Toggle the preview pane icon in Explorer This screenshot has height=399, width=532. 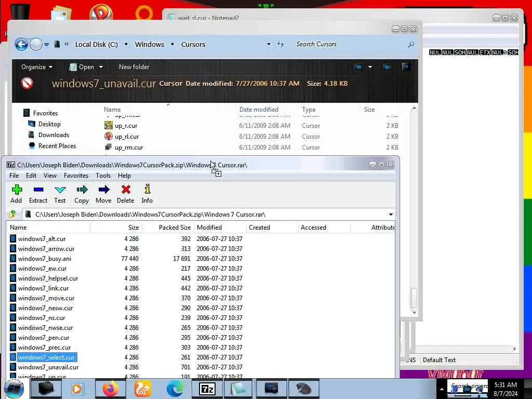tap(387, 67)
